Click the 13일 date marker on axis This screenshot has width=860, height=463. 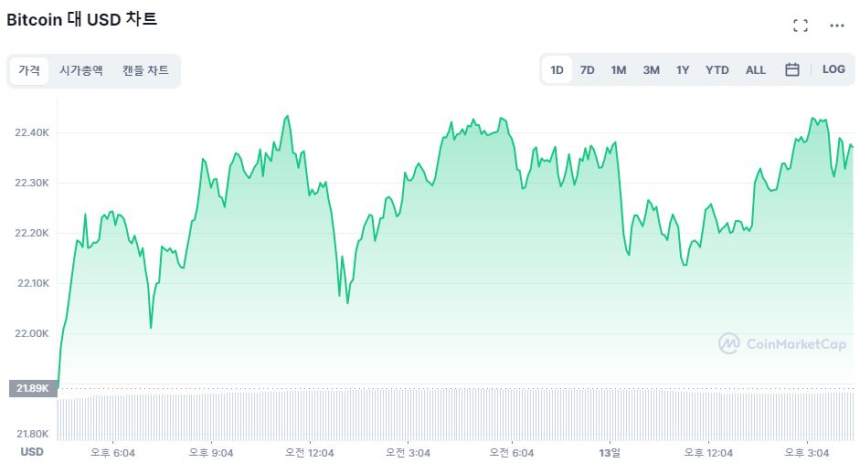tap(610, 452)
